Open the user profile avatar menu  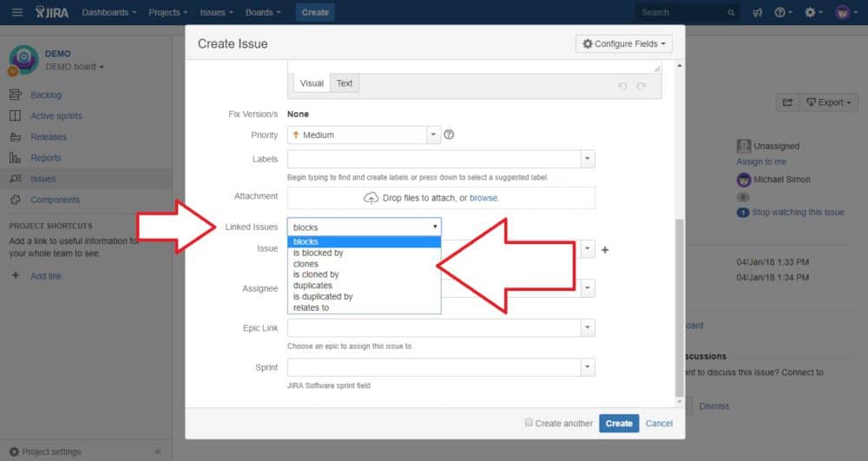(845, 12)
